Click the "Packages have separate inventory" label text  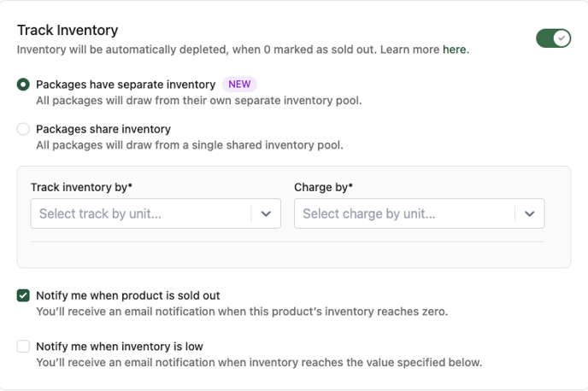click(x=126, y=85)
